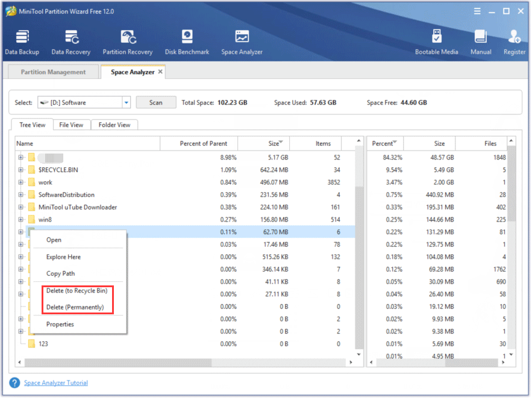The height and width of the screenshot is (398, 532).
Task: Choose Delete (Permanently) from context menu
Action: click(x=75, y=307)
